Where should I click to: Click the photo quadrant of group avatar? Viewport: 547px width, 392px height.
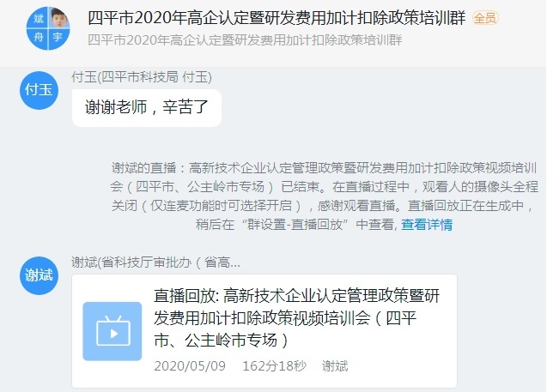point(59,18)
